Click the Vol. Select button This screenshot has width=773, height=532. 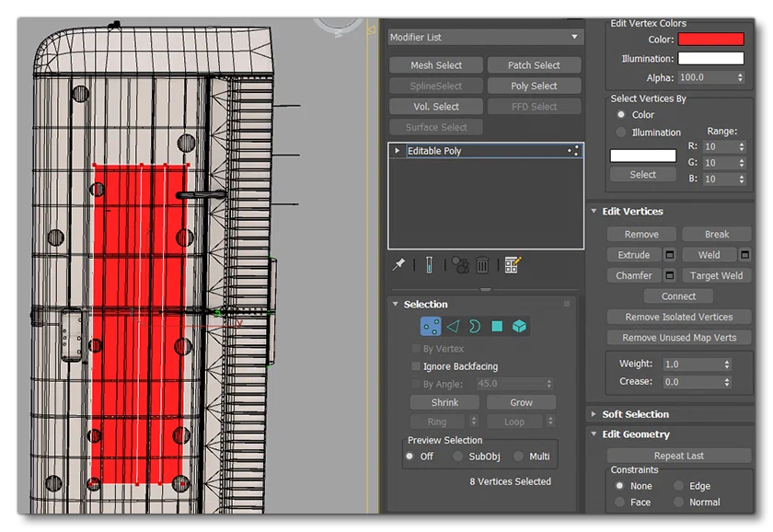[x=436, y=107]
